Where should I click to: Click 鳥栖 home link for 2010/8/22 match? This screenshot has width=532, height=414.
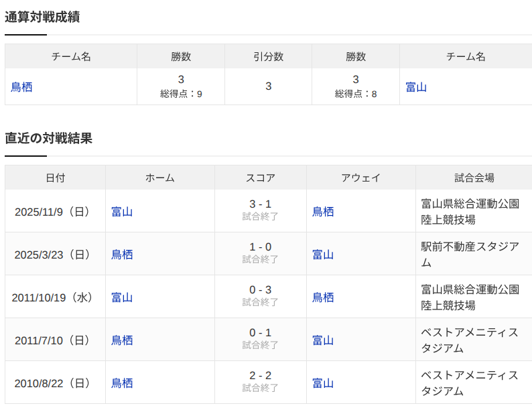(122, 383)
